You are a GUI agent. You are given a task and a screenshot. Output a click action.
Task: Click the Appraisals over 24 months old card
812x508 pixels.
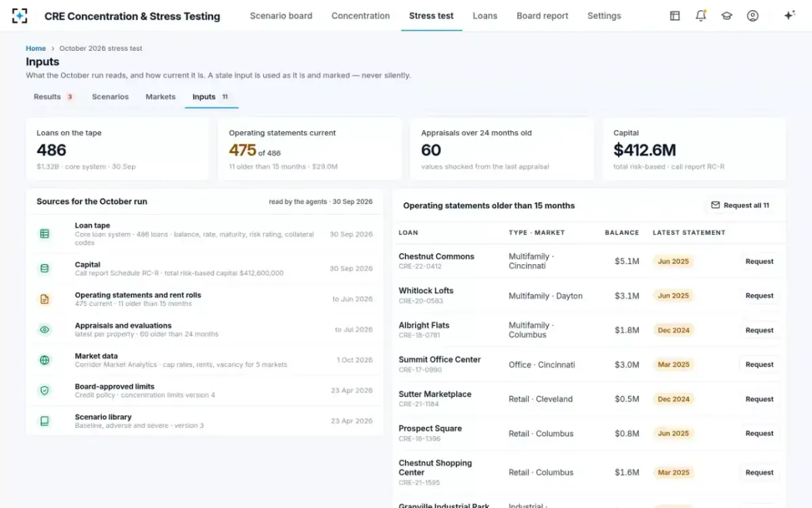pyautogui.click(x=501, y=150)
